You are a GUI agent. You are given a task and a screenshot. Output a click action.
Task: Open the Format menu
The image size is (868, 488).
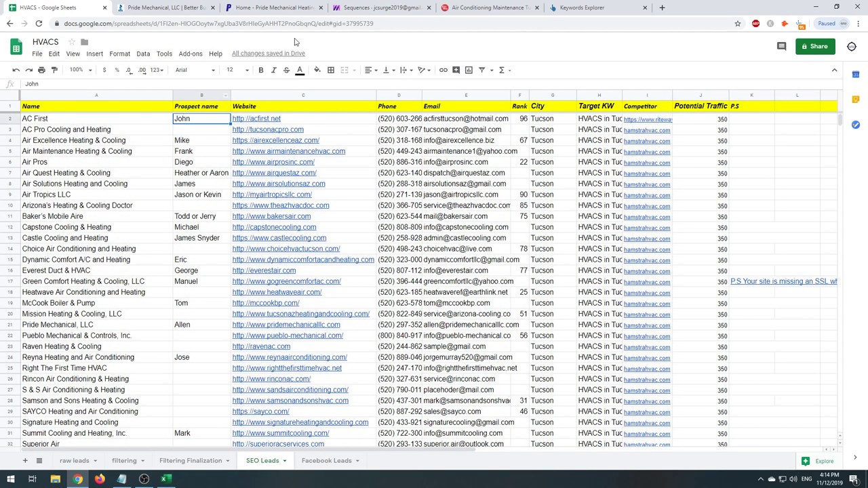pos(119,54)
